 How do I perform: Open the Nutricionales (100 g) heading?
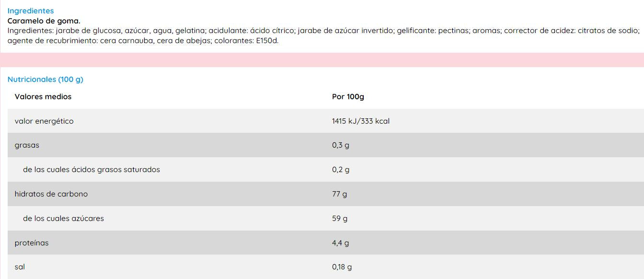(x=46, y=80)
